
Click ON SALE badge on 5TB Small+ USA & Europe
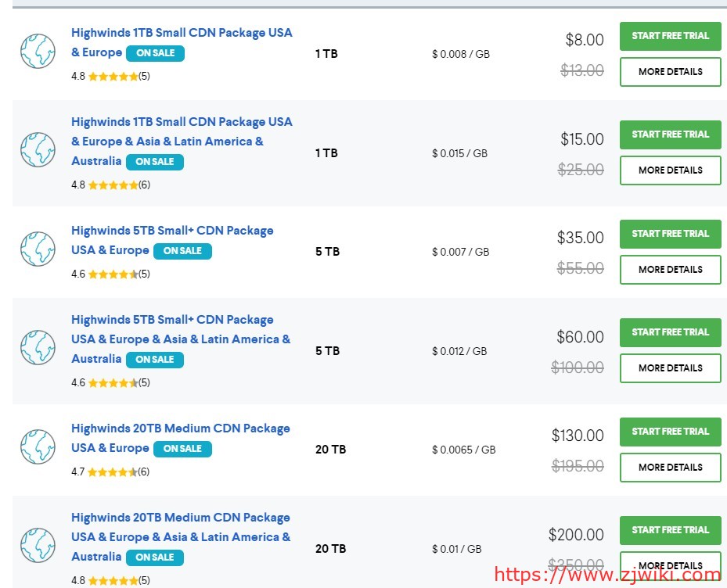(182, 251)
